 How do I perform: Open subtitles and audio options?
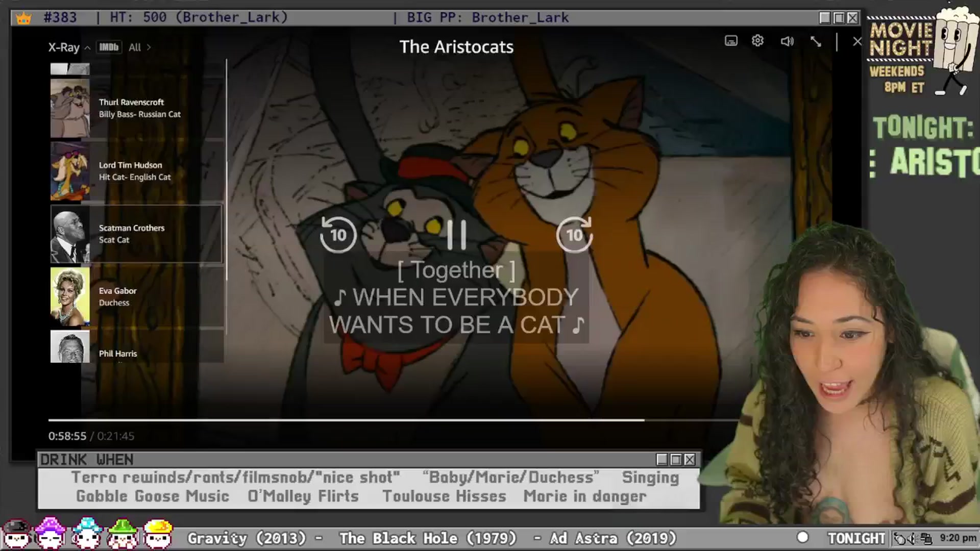731,41
